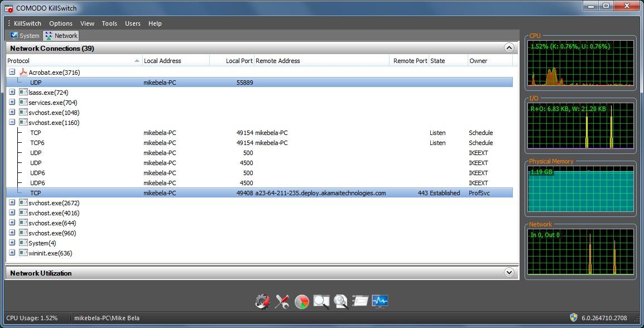Sort by the Remote Address column header
The width and height of the screenshot is (644, 328).
point(321,61)
